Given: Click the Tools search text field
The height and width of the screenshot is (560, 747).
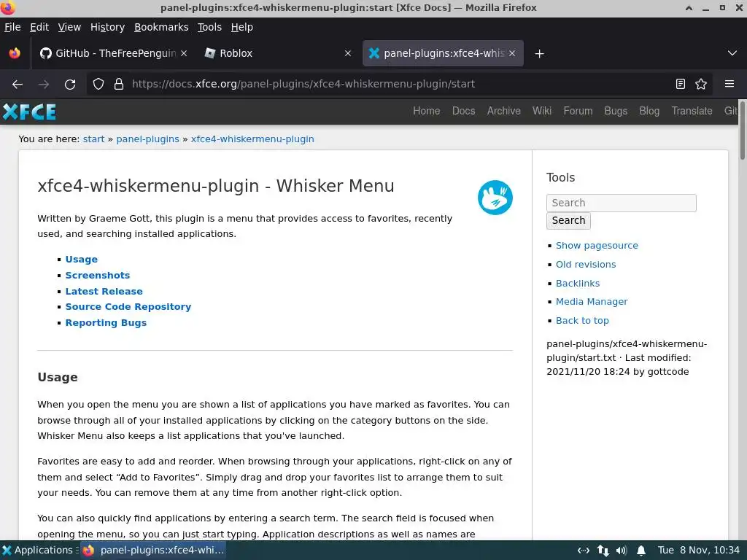Looking at the screenshot, I should coord(622,203).
